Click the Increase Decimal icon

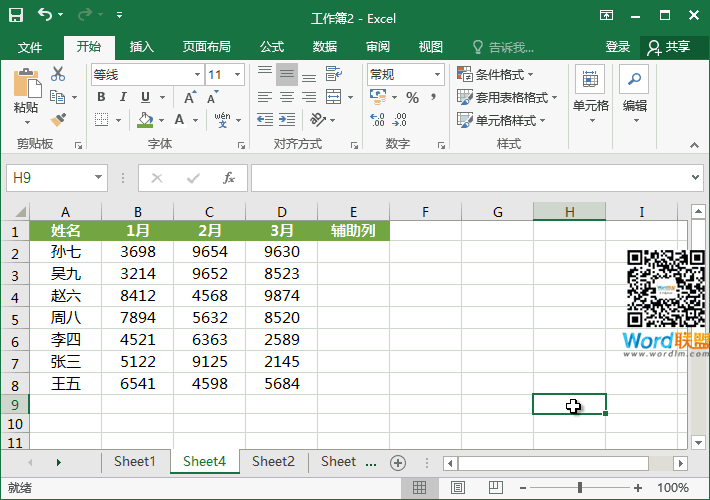pyautogui.click(x=377, y=120)
